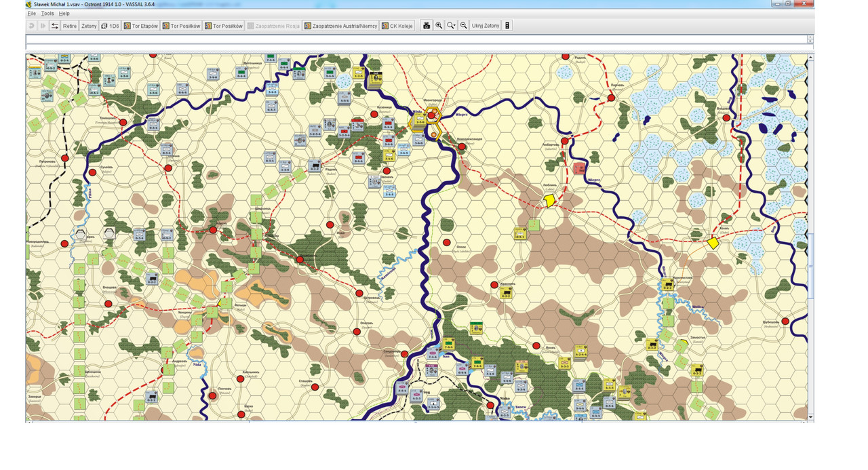
Task: Click the window title bar text
Action: tap(94, 4)
